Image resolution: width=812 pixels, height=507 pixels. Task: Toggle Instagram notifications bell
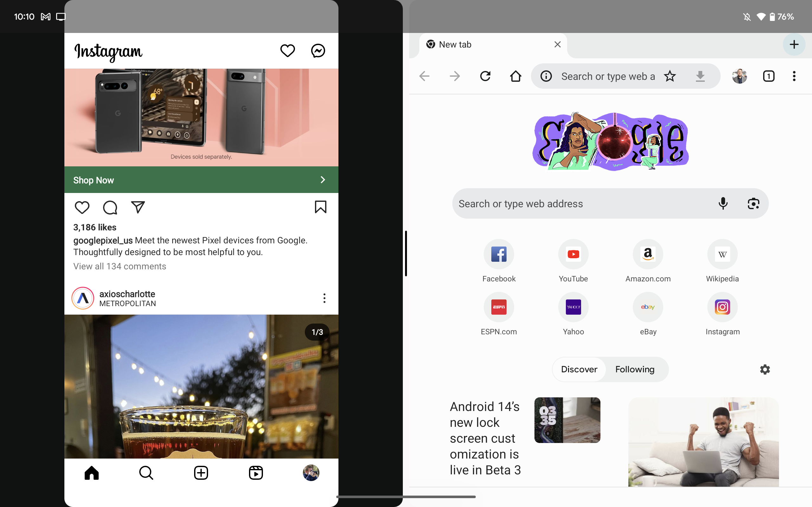[287, 51]
